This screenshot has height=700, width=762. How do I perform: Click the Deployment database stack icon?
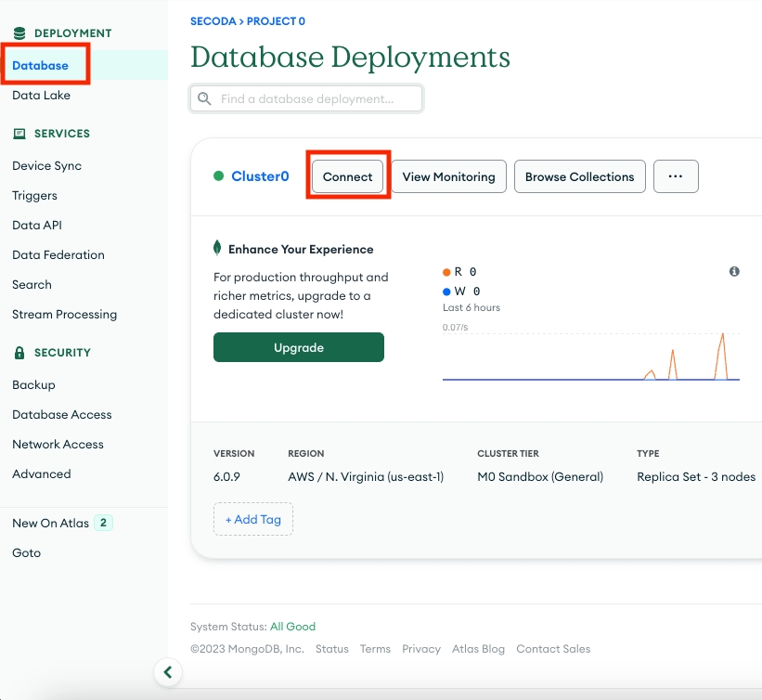pyautogui.click(x=19, y=33)
